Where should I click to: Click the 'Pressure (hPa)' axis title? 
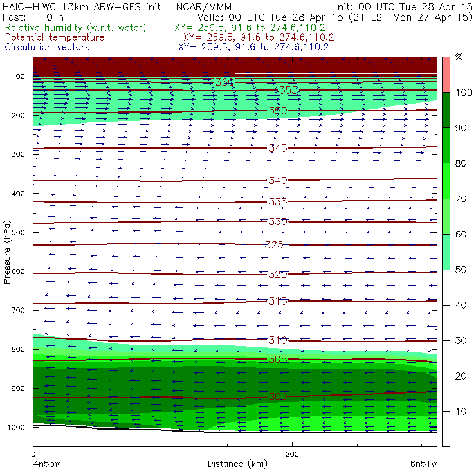6,252
